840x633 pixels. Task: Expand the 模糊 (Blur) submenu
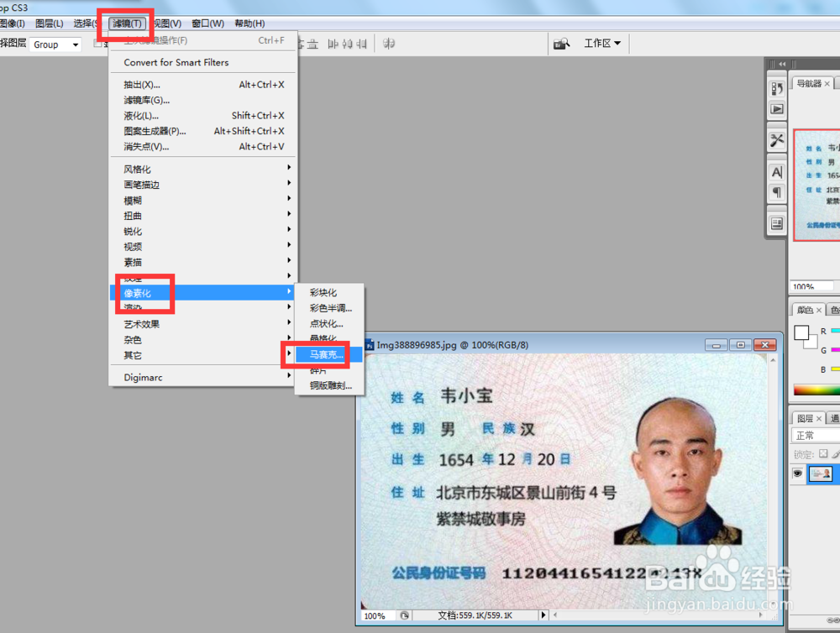point(203,201)
